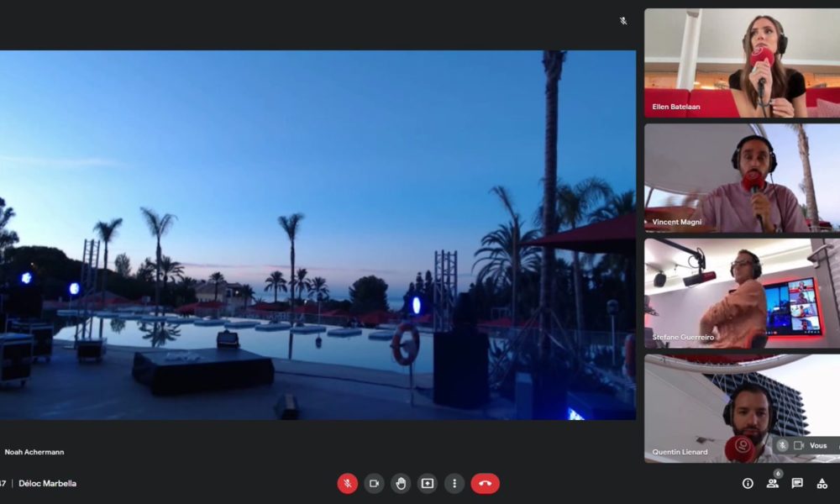Start presenting your screen
Screen dimensions: 840x504
(x=428, y=484)
